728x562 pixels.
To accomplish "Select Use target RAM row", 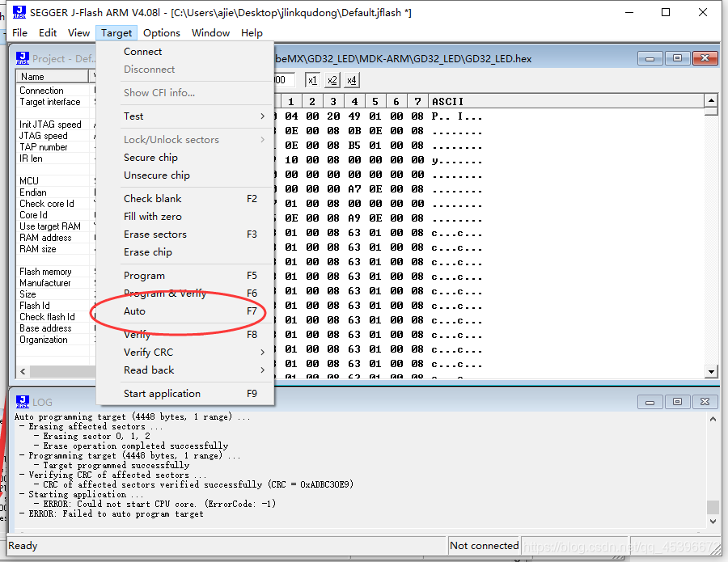I will (x=56, y=226).
